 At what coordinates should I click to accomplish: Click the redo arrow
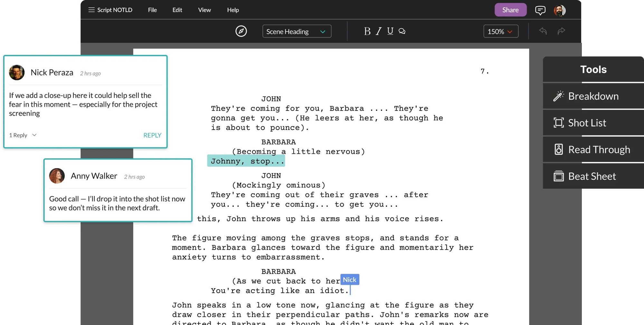pyautogui.click(x=561, y=31)
